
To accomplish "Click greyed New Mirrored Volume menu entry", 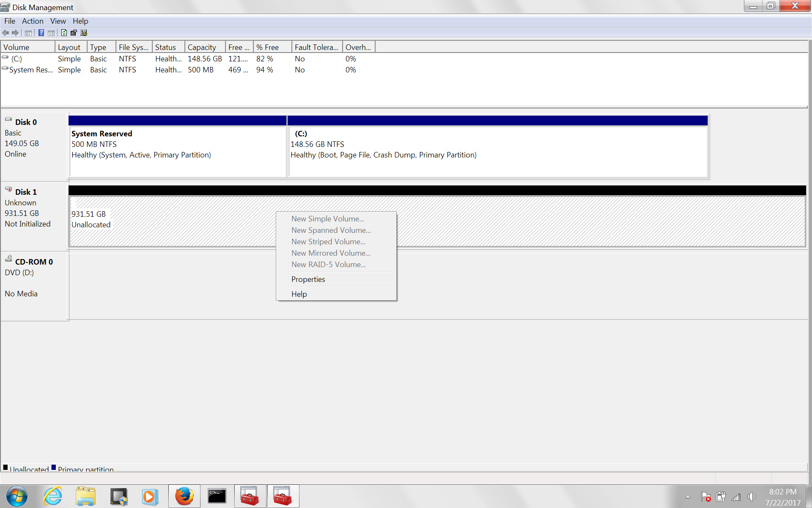I will point(336,253).
